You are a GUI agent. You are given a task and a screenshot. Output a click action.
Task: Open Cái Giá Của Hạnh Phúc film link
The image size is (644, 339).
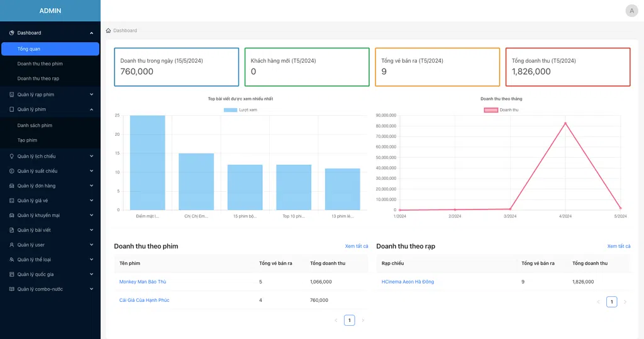point(144,301)
